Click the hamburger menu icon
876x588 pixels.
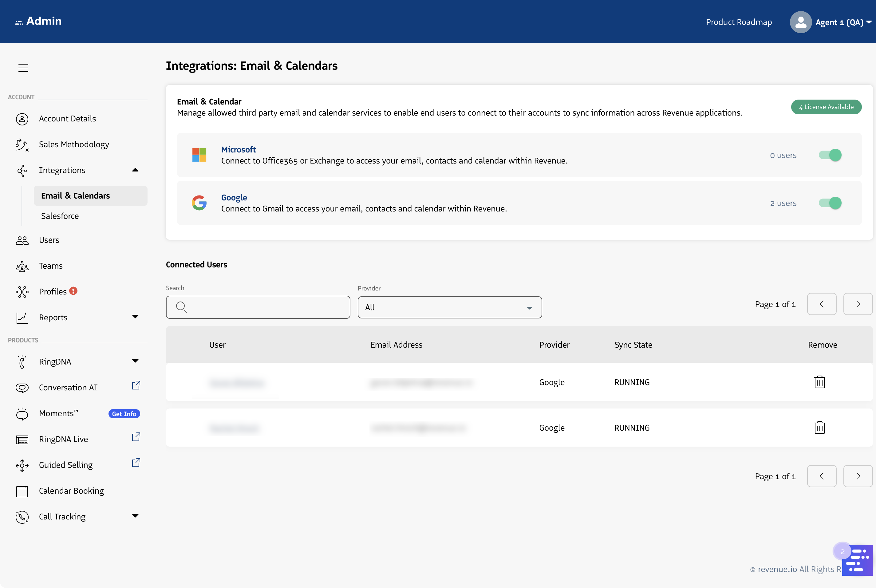tap(23, 68)
